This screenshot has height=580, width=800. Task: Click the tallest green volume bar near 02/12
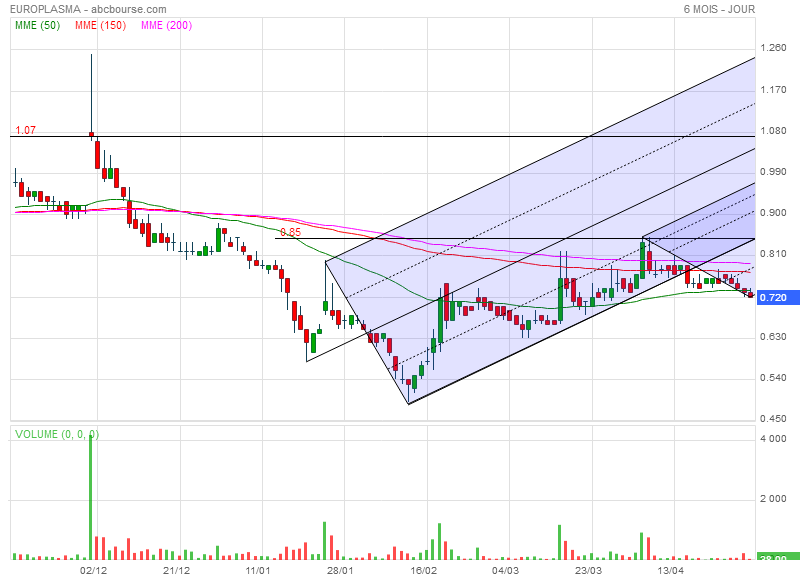(91, 497)
